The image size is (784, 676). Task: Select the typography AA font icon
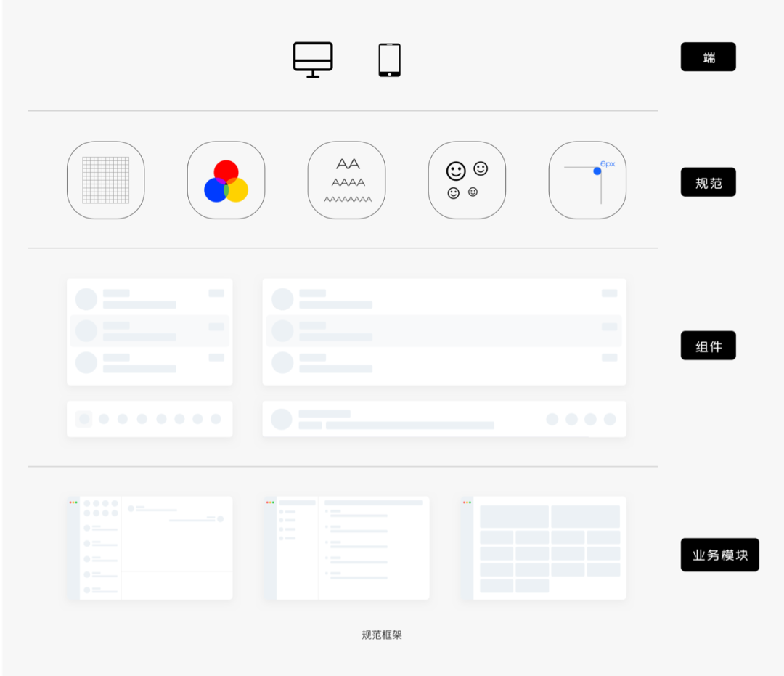click(x=346, y=180)
